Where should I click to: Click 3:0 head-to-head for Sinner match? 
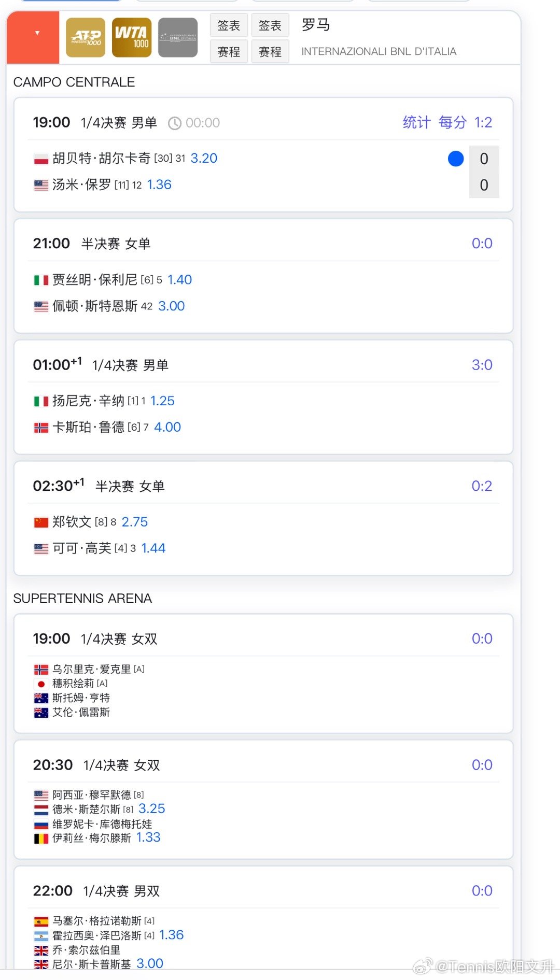click(482, 365)
